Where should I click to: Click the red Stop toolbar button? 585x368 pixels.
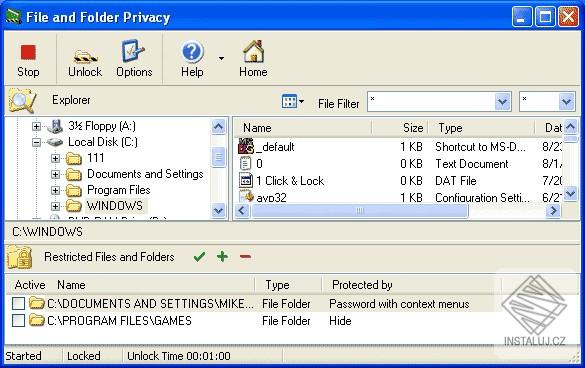pyautogui.click(x=28, y=59)
